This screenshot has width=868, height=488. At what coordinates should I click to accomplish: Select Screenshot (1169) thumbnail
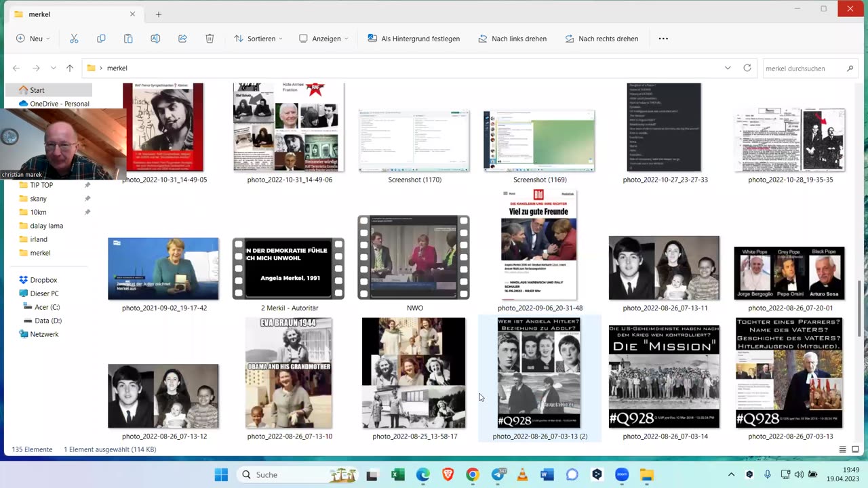pyautogui.click(x=539, y=141)
